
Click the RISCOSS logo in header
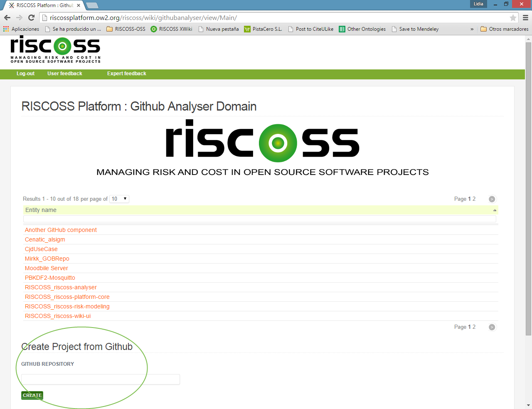(x=55, y=49)
